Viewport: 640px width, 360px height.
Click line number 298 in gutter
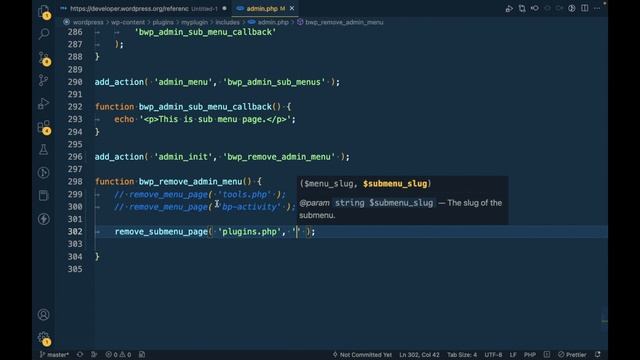coord(75,182)
